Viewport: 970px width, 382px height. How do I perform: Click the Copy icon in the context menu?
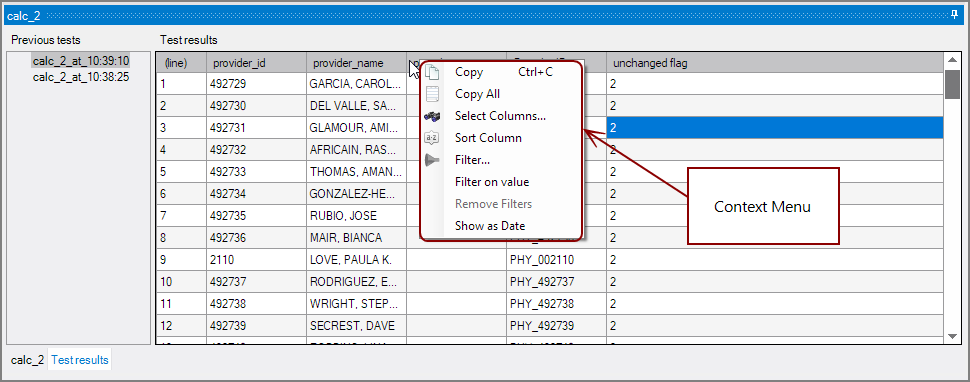[x=432, y=72]
